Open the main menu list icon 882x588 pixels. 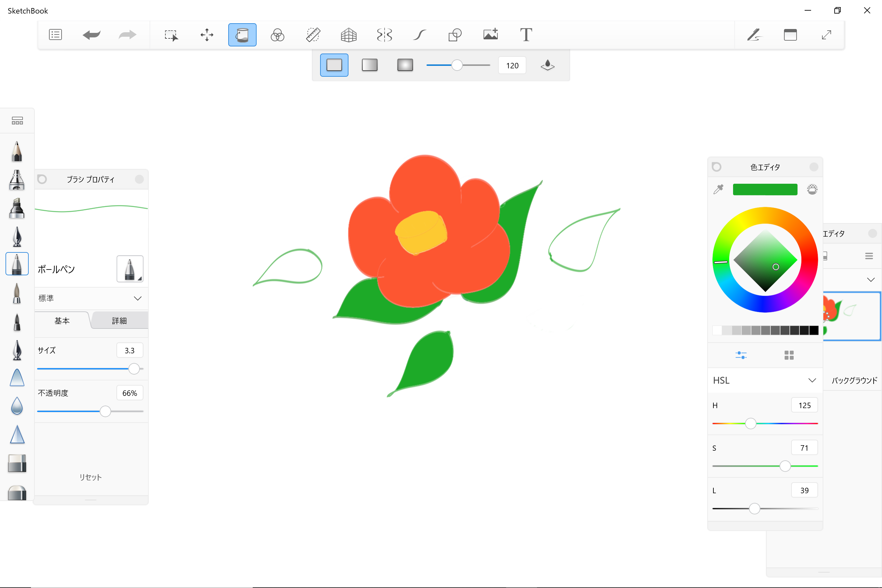[x=55, y=35]
